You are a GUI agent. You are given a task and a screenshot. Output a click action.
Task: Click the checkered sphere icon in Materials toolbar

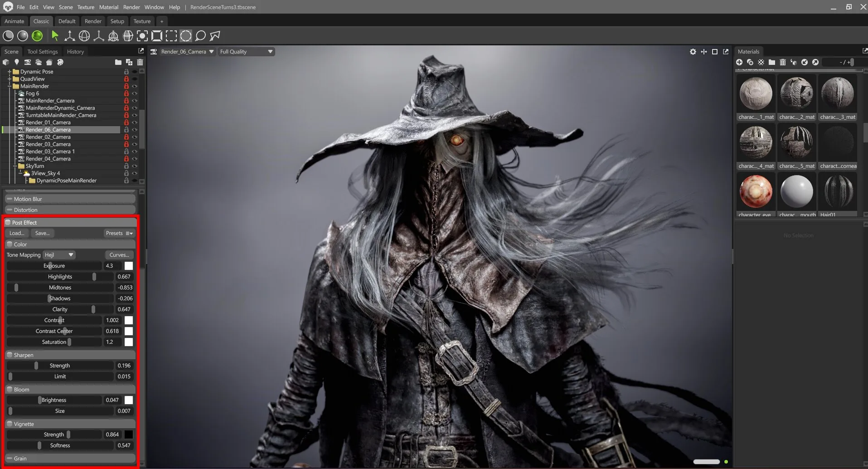click(761, 62)
